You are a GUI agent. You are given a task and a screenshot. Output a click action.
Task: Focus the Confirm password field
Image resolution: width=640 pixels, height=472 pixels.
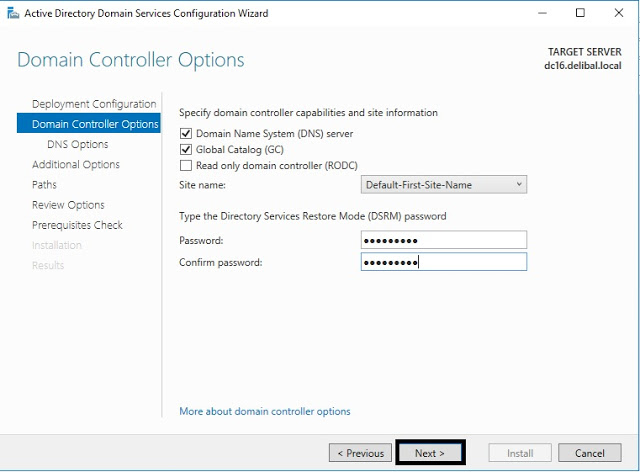[443, 262]
